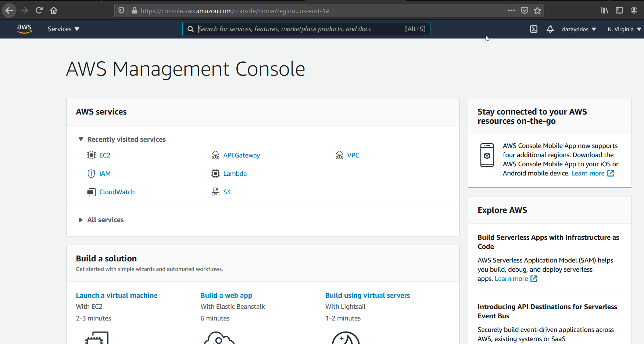The width and height of the screenshot is (644, 344).
Task: Click the search magnifier icon
Action: [190, 29]
